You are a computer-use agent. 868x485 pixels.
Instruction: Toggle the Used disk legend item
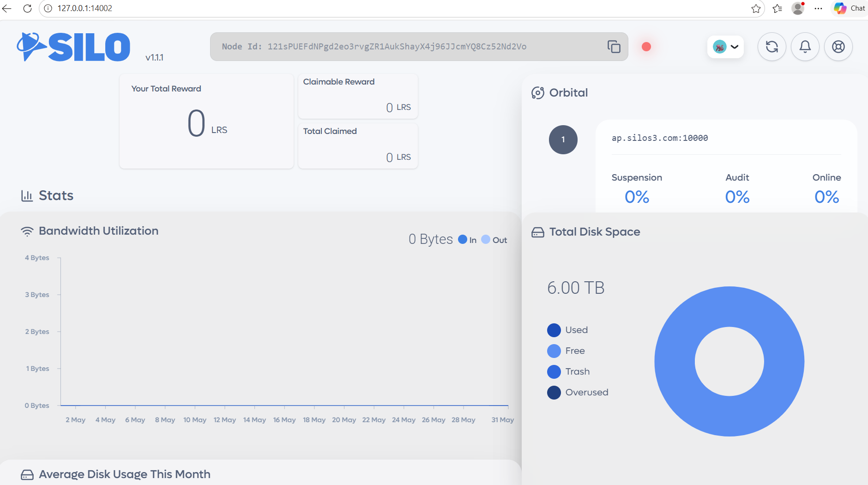[567, 330]
